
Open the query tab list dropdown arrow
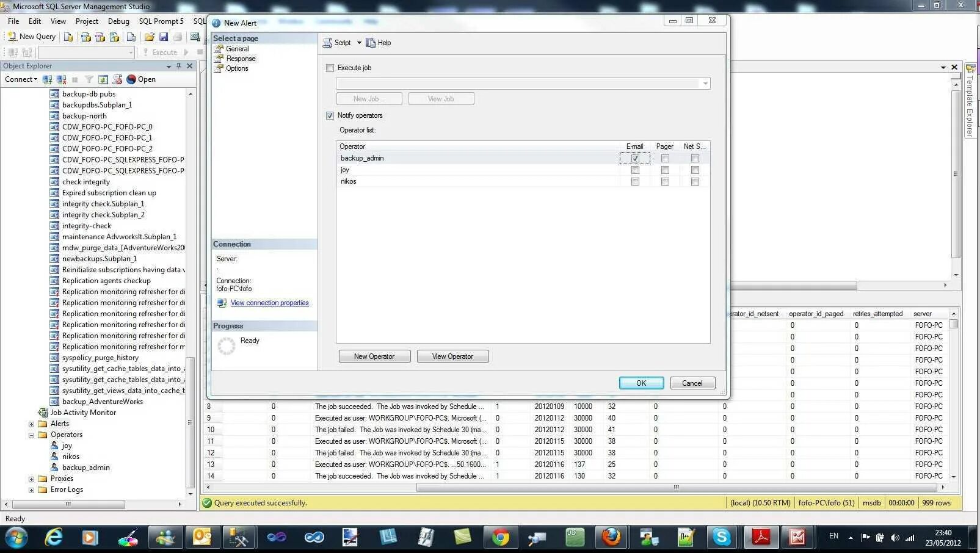943,67
